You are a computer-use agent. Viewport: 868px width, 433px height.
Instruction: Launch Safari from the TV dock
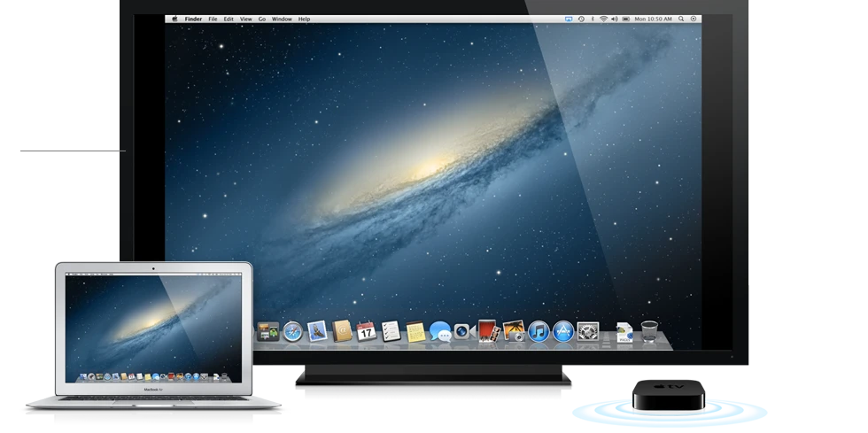click(x=293, y=331)
